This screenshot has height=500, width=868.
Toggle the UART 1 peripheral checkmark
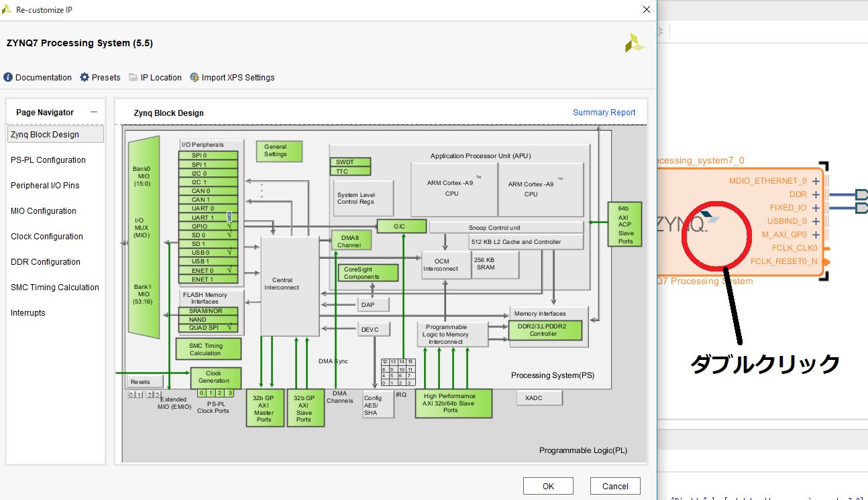tap(229, 217)
